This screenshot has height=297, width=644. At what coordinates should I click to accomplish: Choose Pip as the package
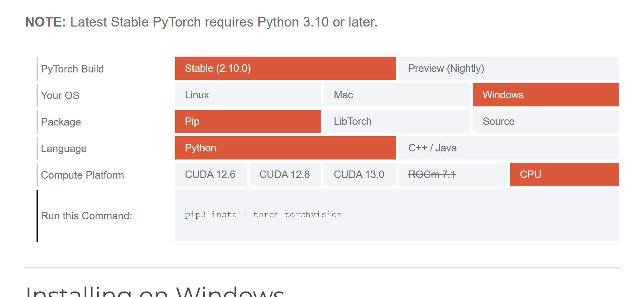pyautogui.click(x=248, y=121)
